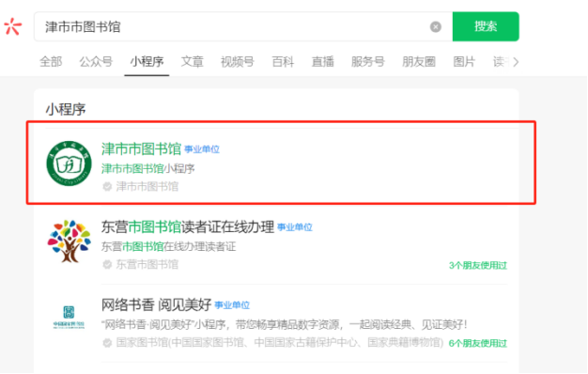Open the 视频号 tab
588x374 pixels.
pyautogui.click(x=238, y=61)
